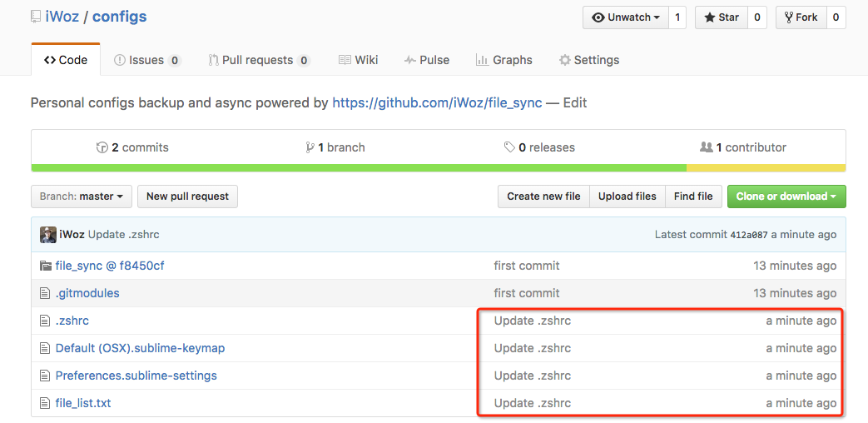The width and height of the screenshot is (868, 423).
Task: Click the Graphs bar chart icon
Action: point(482,60)
